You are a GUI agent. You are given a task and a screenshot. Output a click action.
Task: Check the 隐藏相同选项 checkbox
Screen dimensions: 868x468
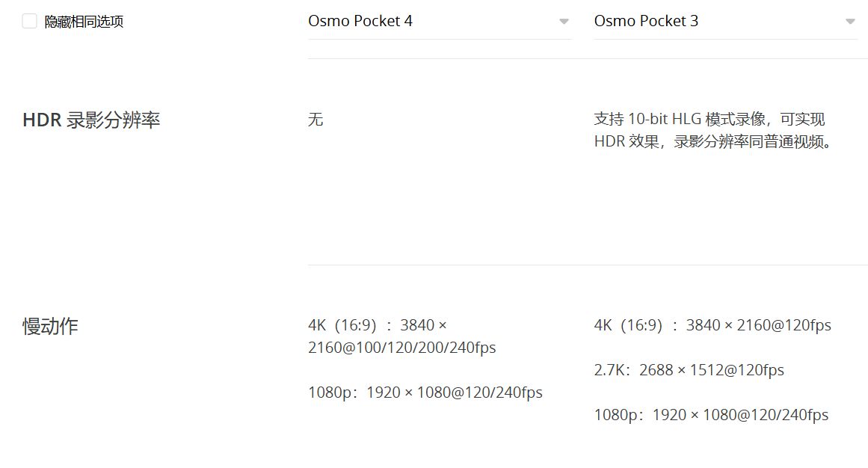coord(30,22)
